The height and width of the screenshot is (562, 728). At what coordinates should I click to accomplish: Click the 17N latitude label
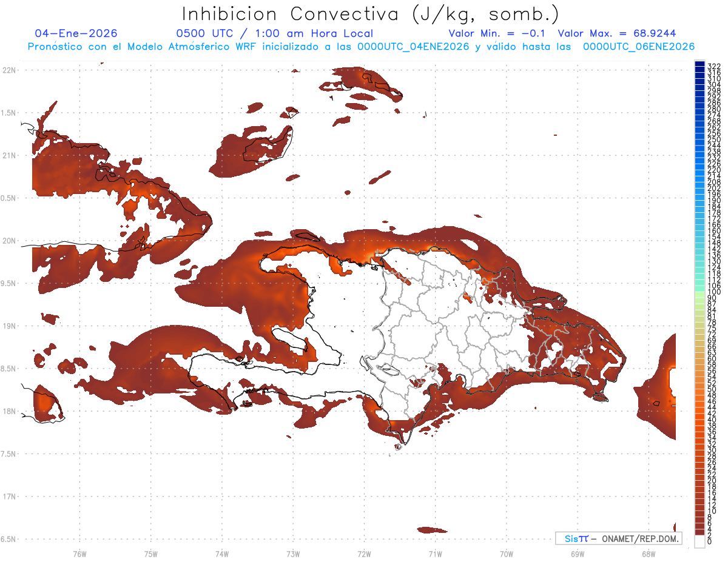pyautogui.click(x=9, y=497)
